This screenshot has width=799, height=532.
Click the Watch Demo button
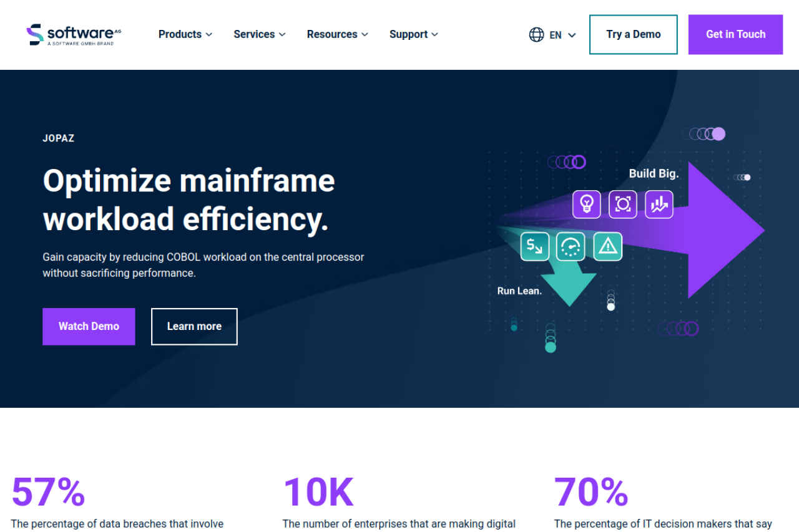[89, 326]
